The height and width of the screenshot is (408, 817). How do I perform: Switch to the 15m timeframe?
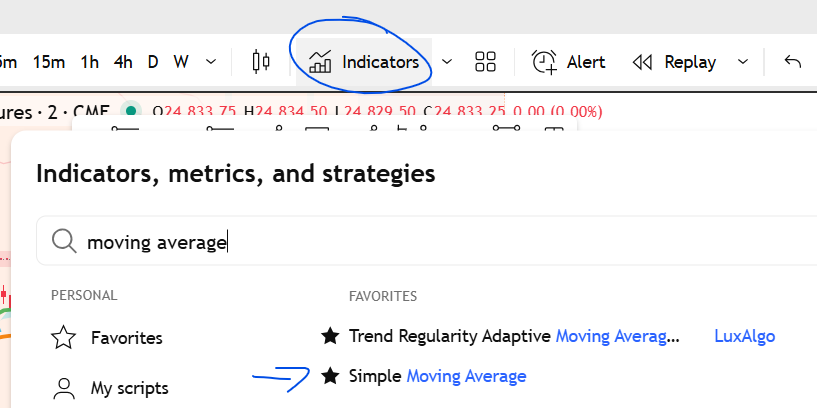[x=48, y=62]
